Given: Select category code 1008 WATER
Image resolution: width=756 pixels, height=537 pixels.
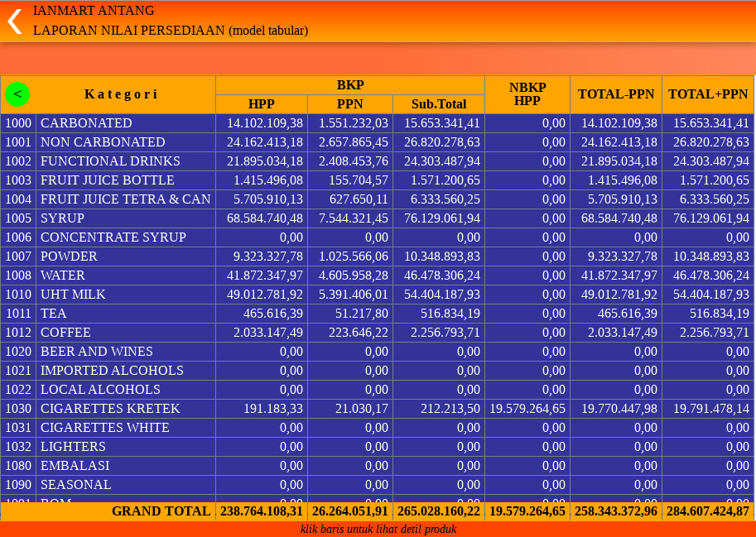Looking at the screenshot, I should pos(62,276).
